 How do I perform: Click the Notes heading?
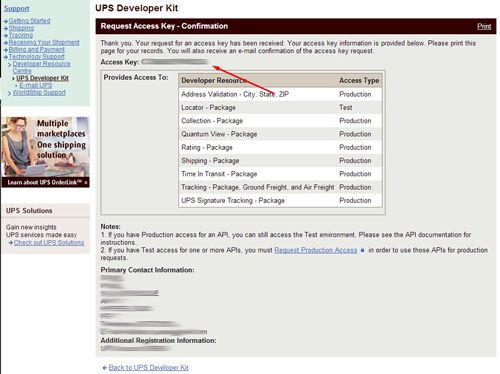coord(111,227)
